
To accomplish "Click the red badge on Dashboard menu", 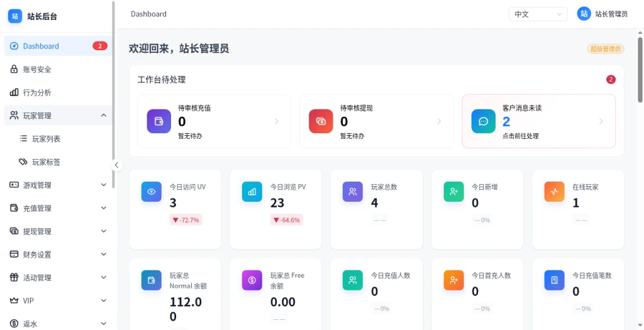I will (x=100, y=46).
